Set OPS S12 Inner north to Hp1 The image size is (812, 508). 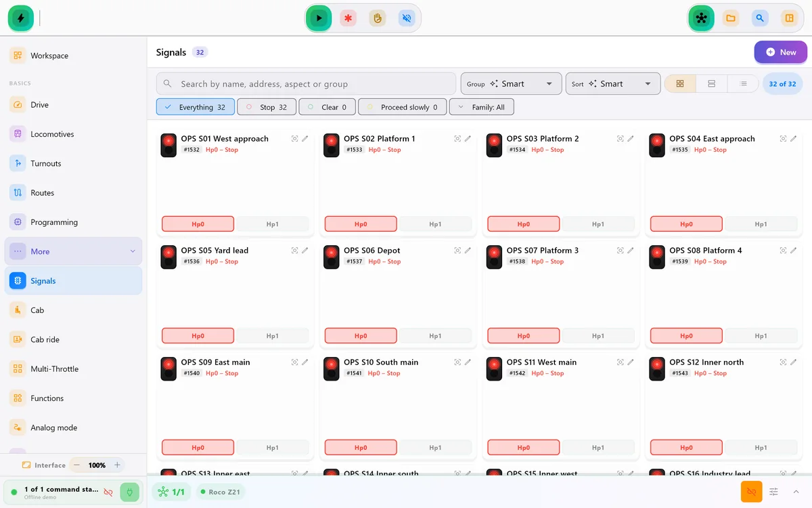[761, 448]
